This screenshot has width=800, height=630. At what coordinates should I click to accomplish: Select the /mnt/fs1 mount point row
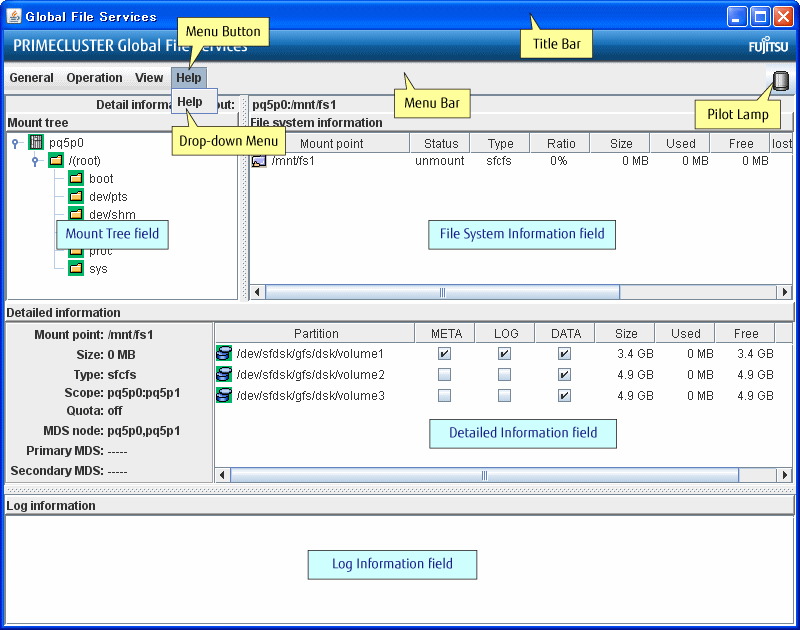click(x=521, y=161)
